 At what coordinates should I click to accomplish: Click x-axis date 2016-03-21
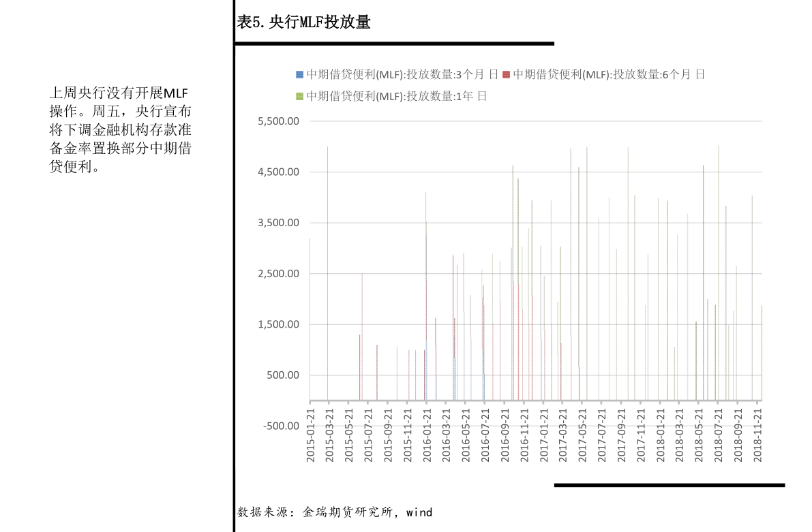tap(447, 435)
